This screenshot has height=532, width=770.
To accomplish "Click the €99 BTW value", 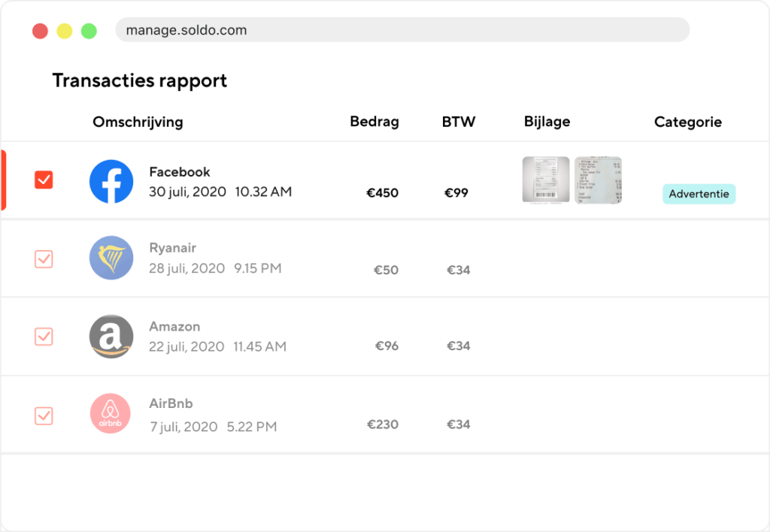I will pos(456,193).
